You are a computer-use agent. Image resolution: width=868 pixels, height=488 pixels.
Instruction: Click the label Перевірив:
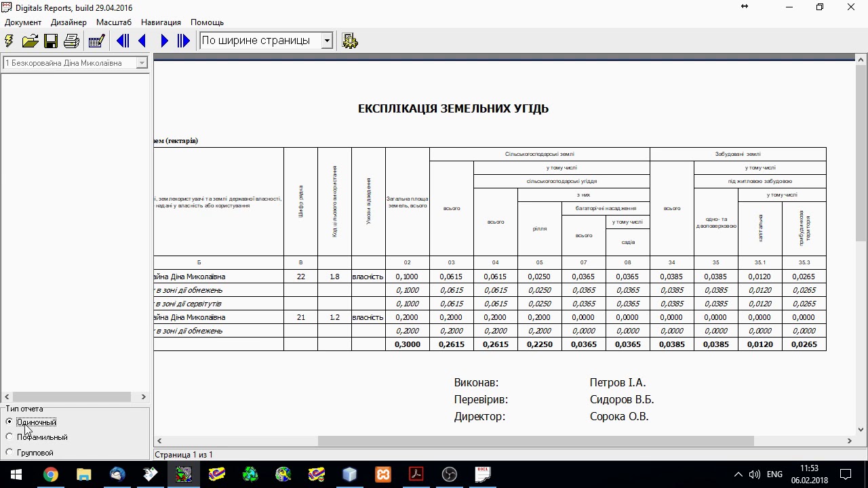tap(481, 400)
